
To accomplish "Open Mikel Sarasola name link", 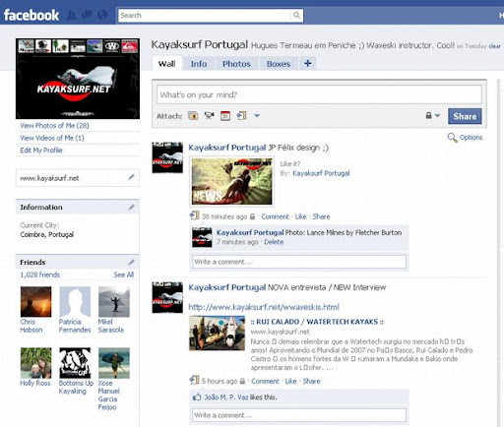I will pyautogui.click(x=111, y=326).
